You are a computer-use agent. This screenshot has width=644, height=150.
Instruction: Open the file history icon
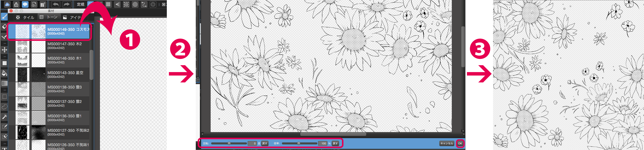(34, 4)
